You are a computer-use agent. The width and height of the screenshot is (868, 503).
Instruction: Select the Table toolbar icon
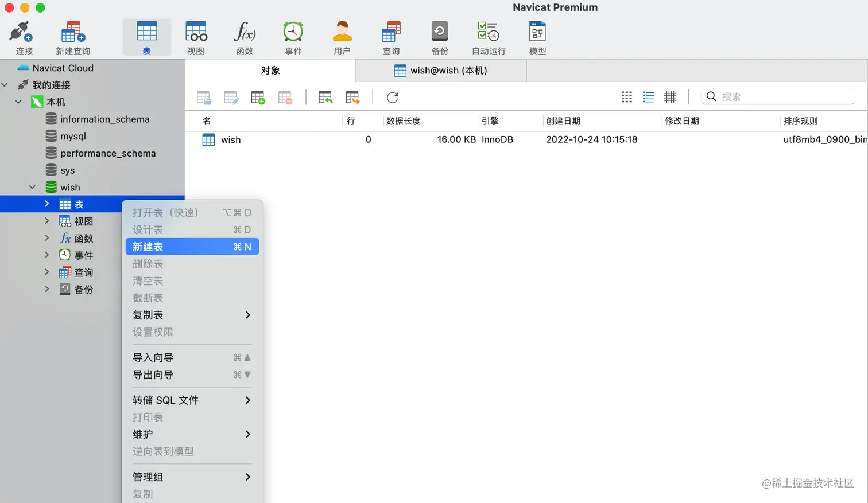[x=147, y=38]
